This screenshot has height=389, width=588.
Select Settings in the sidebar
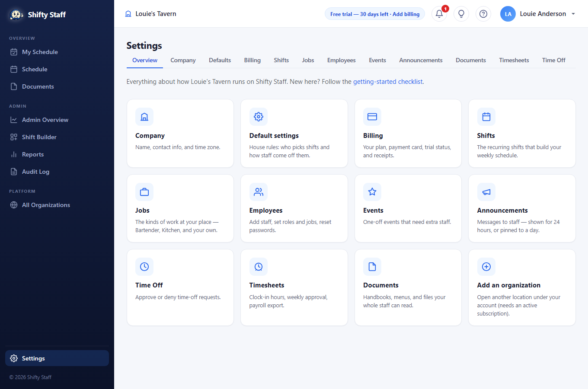coord(57,358)
